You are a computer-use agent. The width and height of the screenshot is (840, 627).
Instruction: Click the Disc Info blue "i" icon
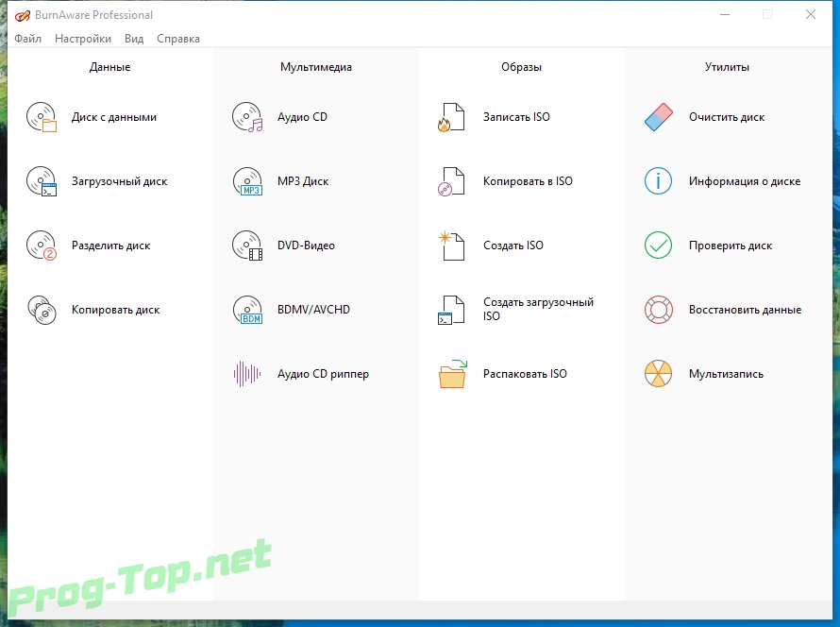658,181
